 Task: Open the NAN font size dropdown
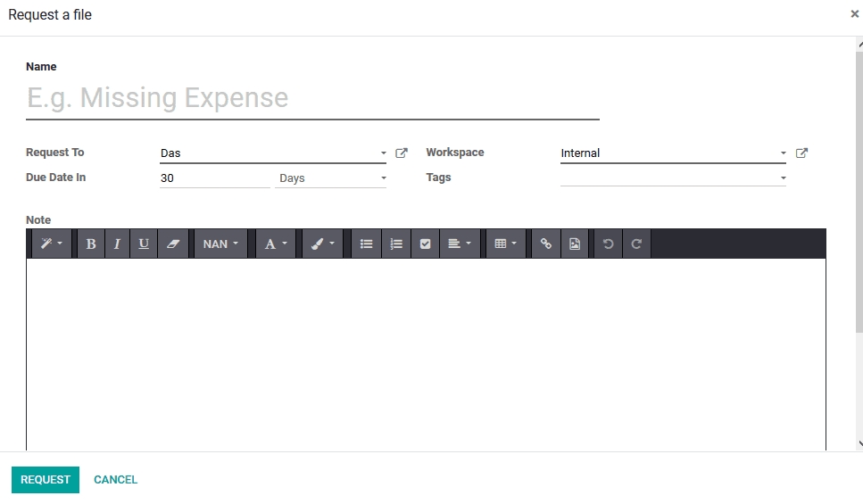coord(220,244)
